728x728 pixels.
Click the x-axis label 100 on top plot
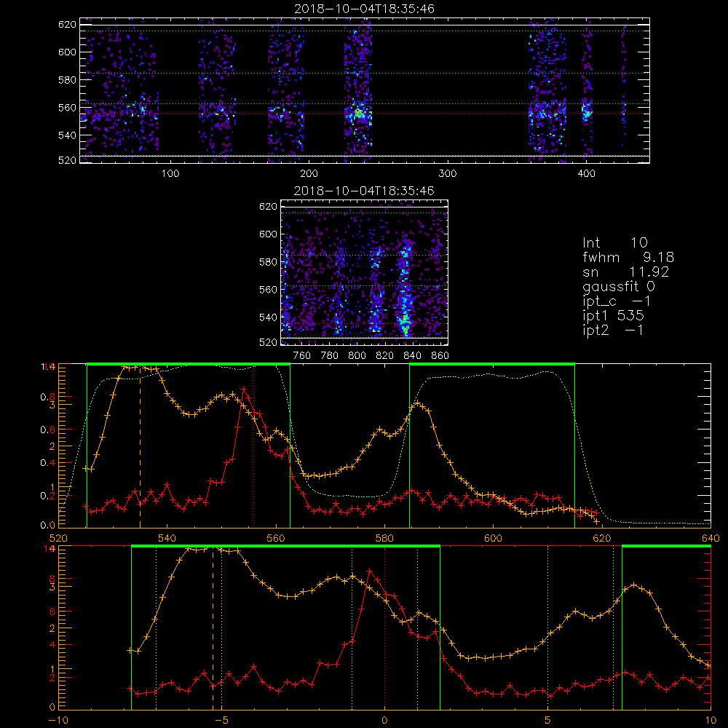coord(170,174)
